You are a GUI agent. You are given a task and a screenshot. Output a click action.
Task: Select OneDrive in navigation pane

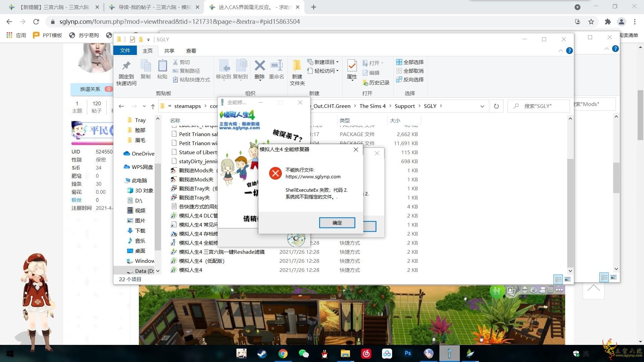coord(139,154)
